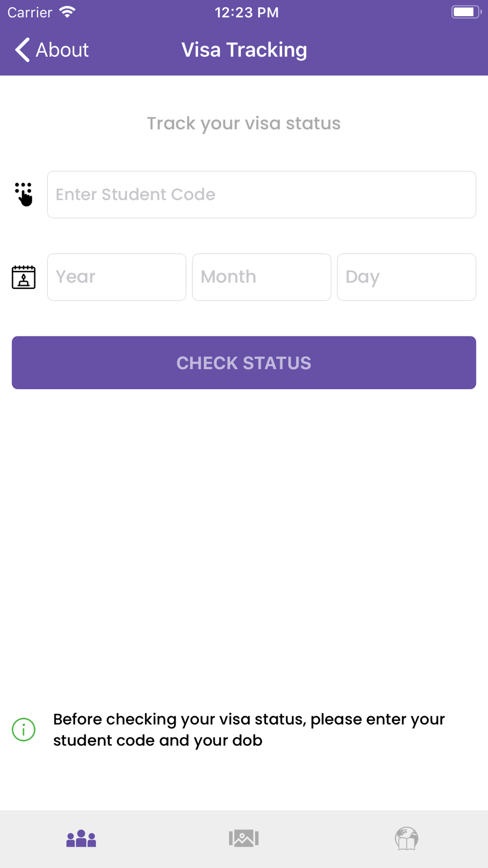This screenshot has height=868, width=488.
Task: Click the CHECK STATUS button
Action: (244, 363)
